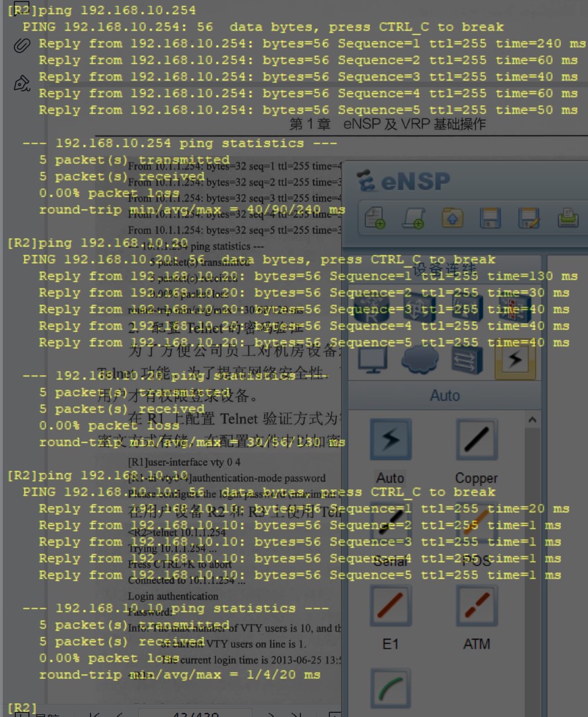Click 'round-trip min/avg/max = 1/4/20 ms' line

click(180, 675)
